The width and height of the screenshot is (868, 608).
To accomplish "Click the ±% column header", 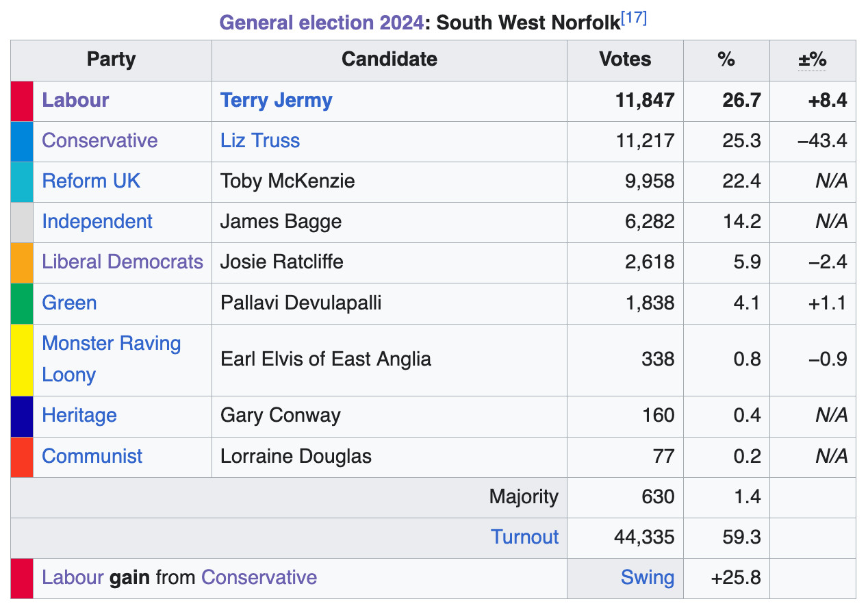I will click(812, 60).
